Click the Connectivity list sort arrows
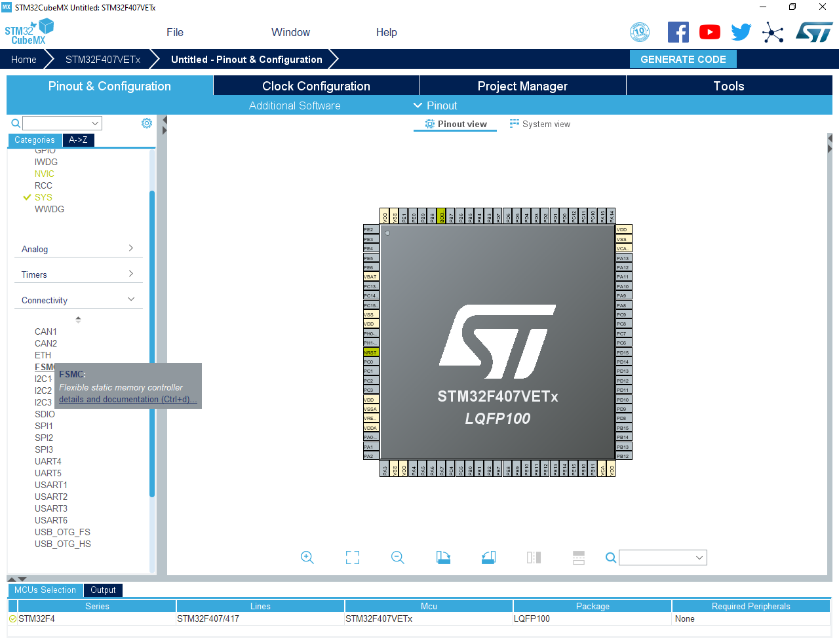 pos(78,320)
